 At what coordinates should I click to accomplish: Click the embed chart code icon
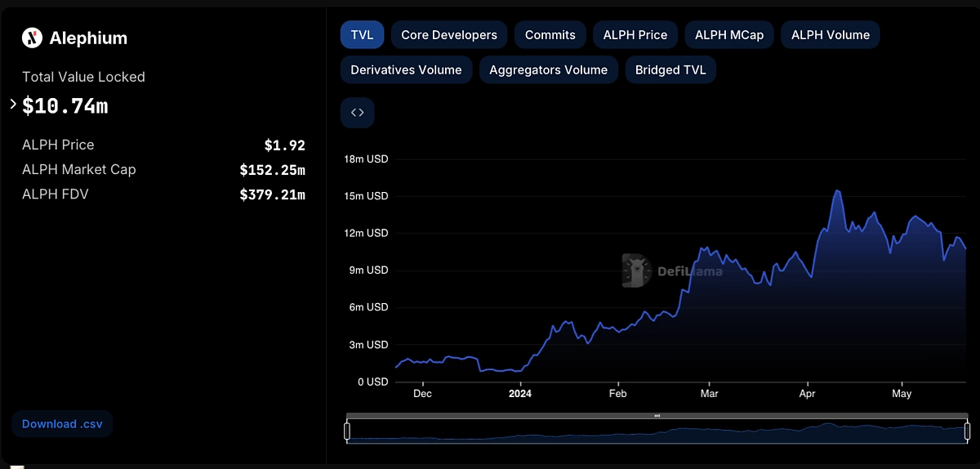point(357,113)
